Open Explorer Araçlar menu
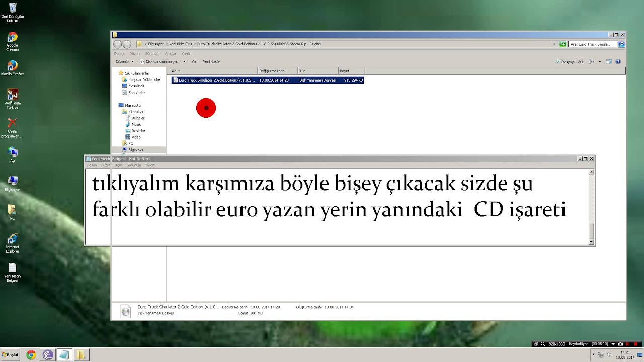The image size is (644, 362). coord(171,54)
